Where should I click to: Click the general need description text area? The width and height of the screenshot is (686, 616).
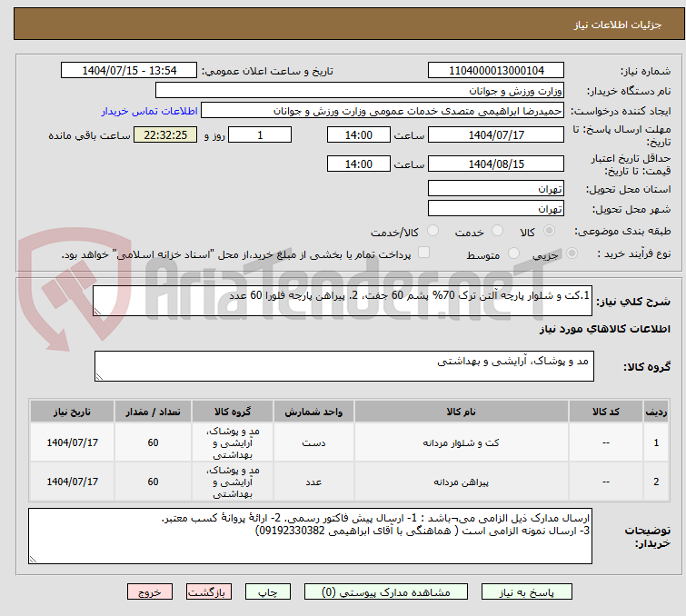pos(343,301)
